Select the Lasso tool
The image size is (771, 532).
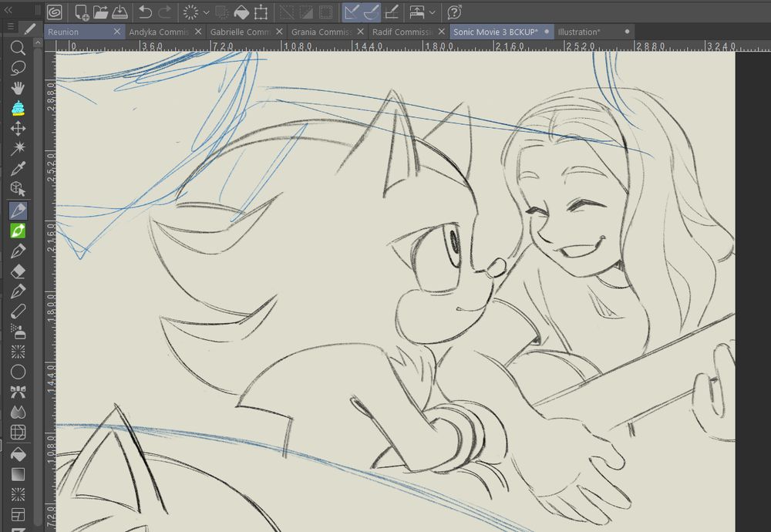(19, 68)
